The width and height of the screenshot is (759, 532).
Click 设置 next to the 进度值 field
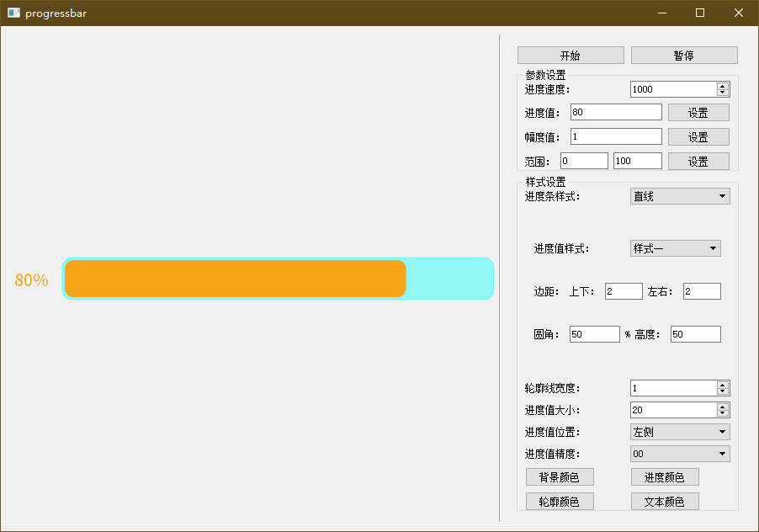pos(698,111)
